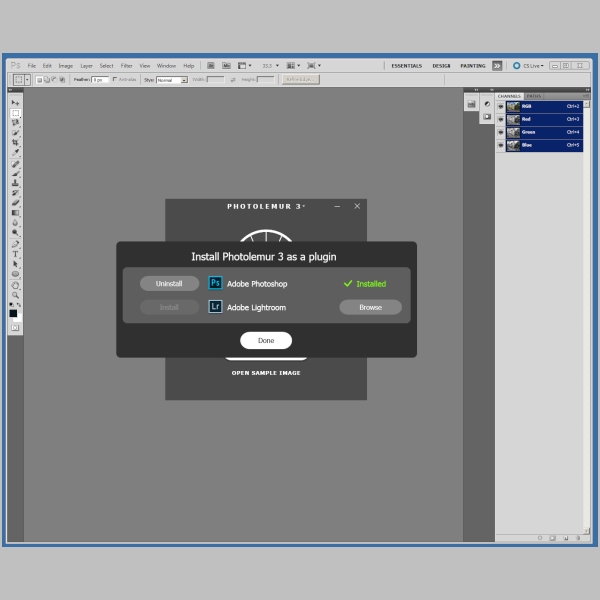Click Open Sample Image link
Image resolution: width=600 pixels, height=600 pixels.
[x=266, y=373]
